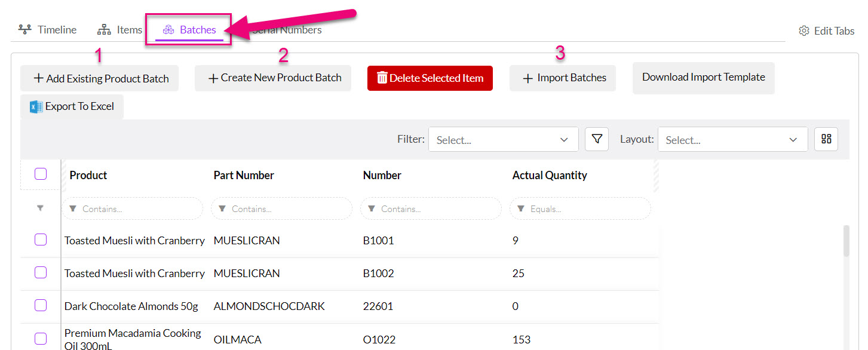The image size is (868, 350).
Task: Open the Layout Select dropdown
Action: pyautogui.click(x=732, y=139)
